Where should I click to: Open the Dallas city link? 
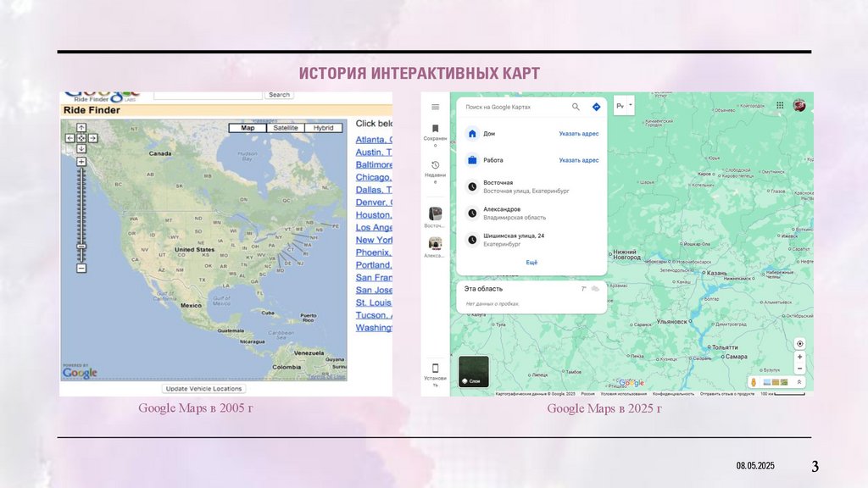tap(374, 190)
